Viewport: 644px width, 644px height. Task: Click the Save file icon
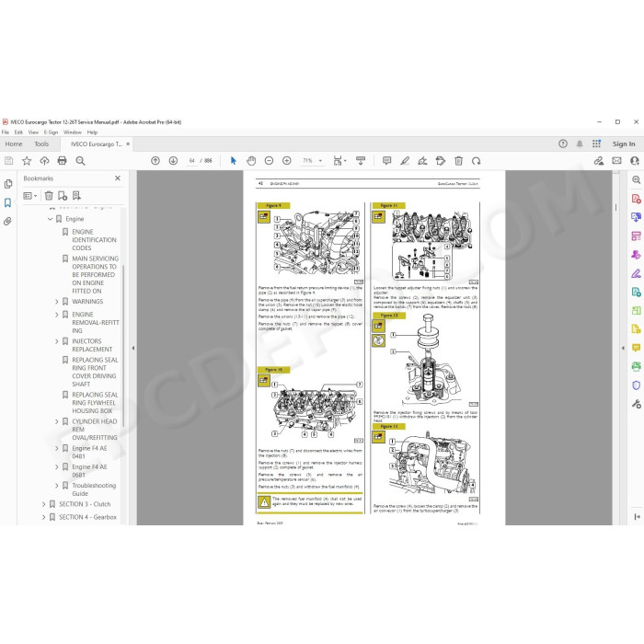(8, 161)
